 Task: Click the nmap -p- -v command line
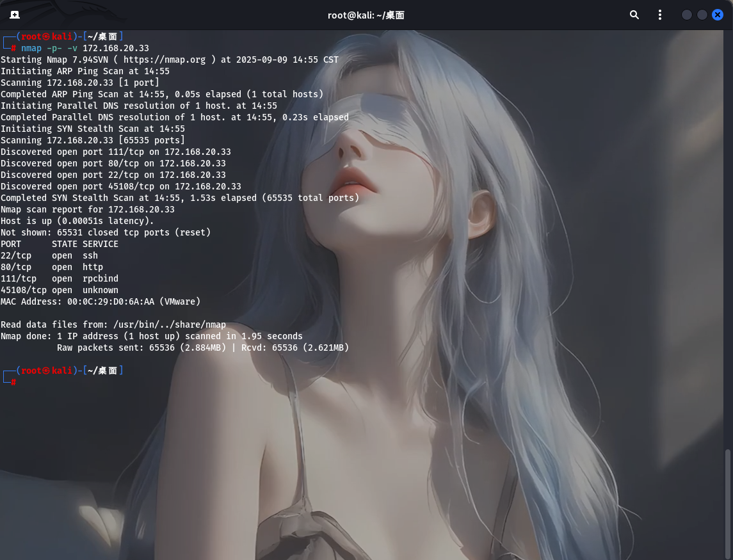pos(85,48)
